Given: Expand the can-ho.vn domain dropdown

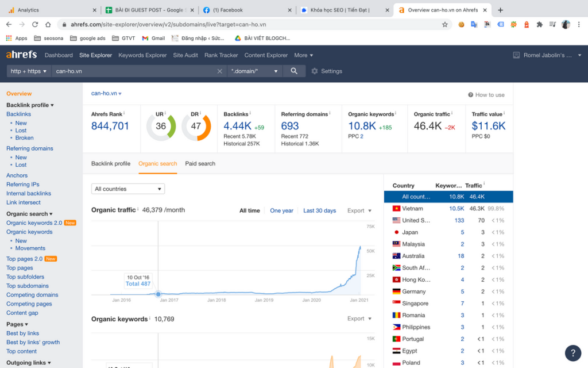Looking at the screenshot, I should 106,93.
